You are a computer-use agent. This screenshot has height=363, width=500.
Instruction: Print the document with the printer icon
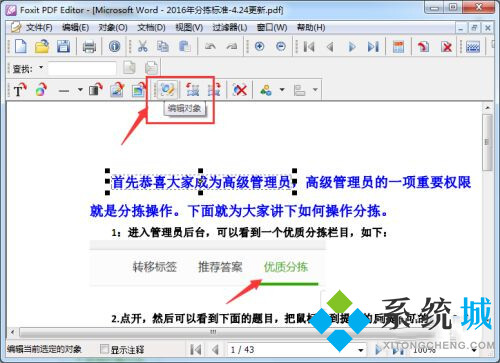(89, 47)
